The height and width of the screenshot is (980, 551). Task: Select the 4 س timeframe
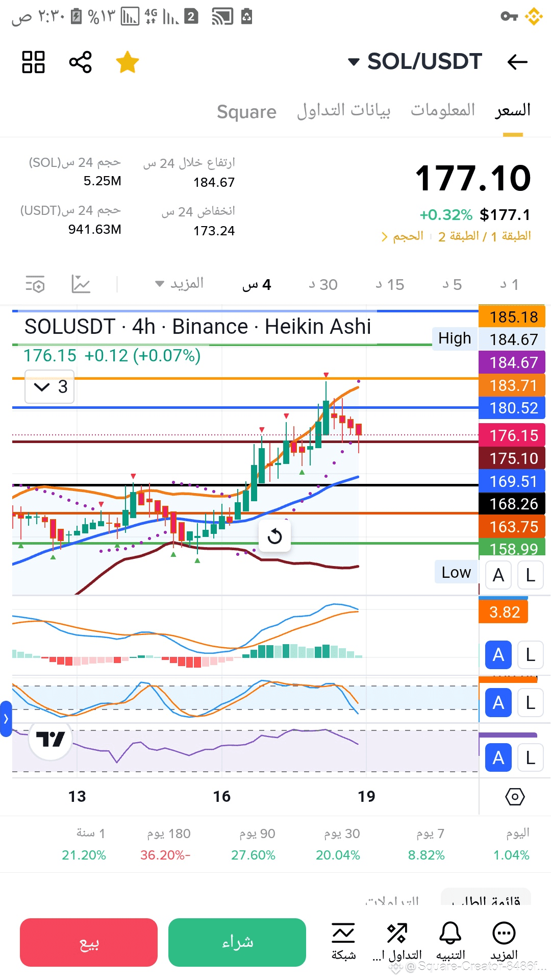pyautogui.click(x=257, y=284)
